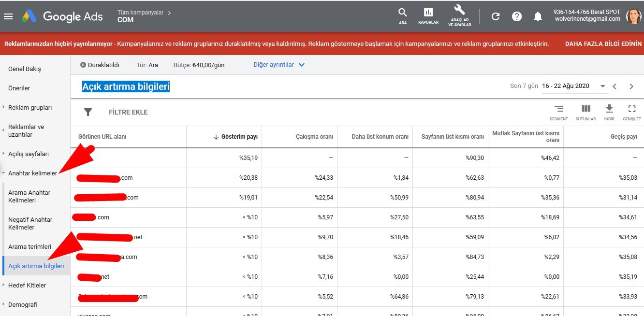Click FİLTRE EKLE to add filter

pyautogui.click(x=128, y=112)
